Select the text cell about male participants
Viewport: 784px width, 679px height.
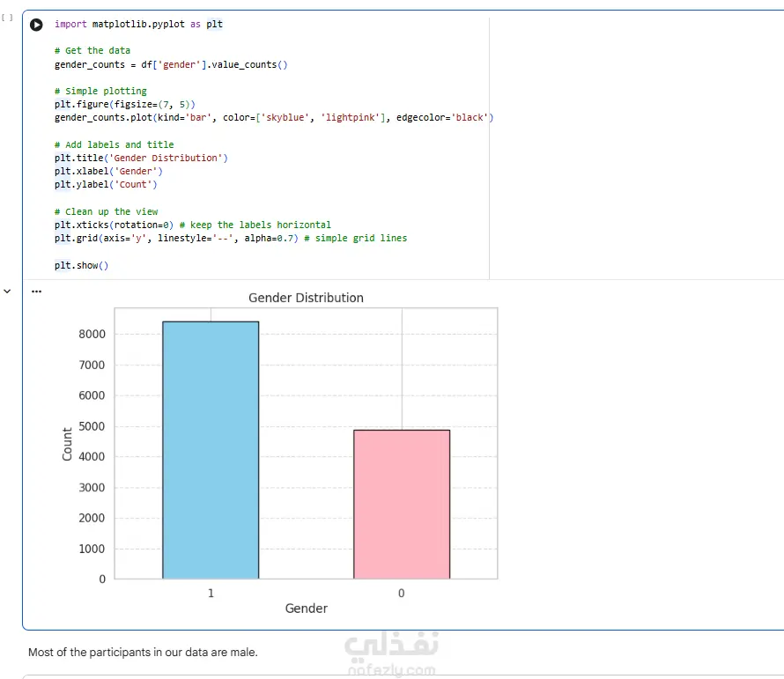tap(143, 652)
